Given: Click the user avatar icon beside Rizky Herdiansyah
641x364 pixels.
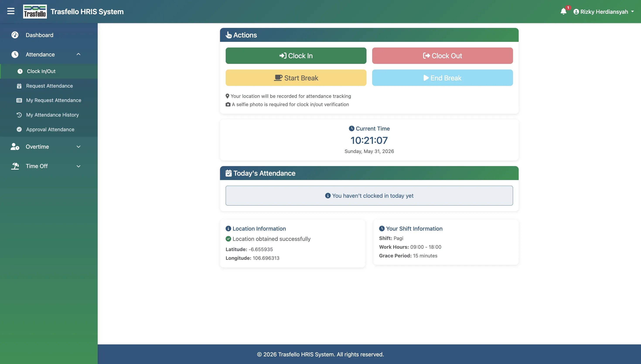Looking at the screenshot, I should click(576, 12).
